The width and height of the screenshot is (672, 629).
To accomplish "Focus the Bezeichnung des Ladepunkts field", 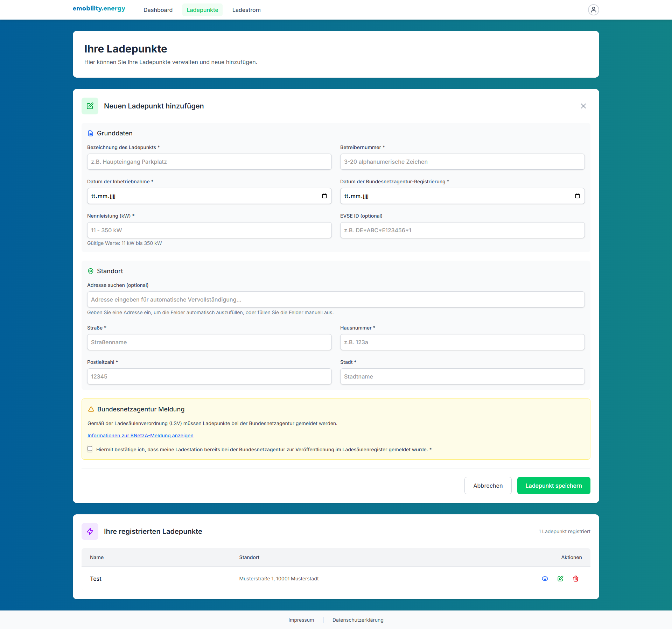I will pos(209,162).
